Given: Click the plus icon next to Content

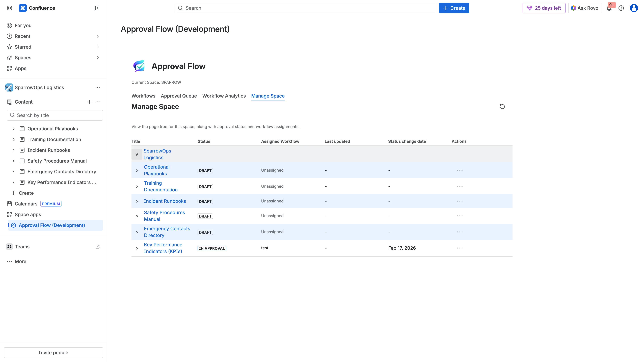Looking at the screenshot, I should [90, 102].
